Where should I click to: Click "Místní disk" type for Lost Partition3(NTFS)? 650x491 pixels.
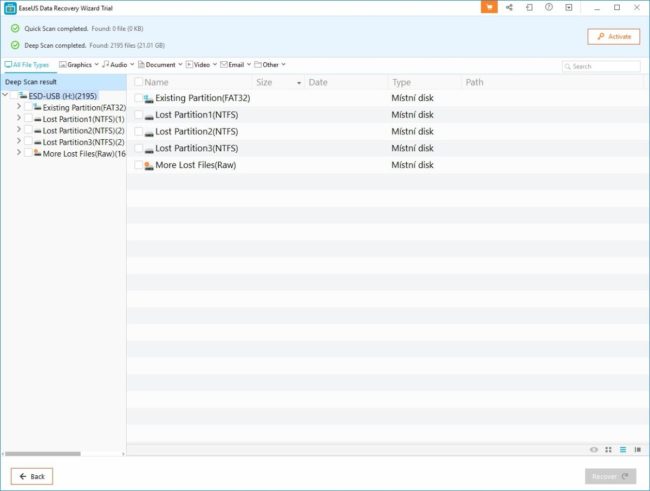click(412, 148)
